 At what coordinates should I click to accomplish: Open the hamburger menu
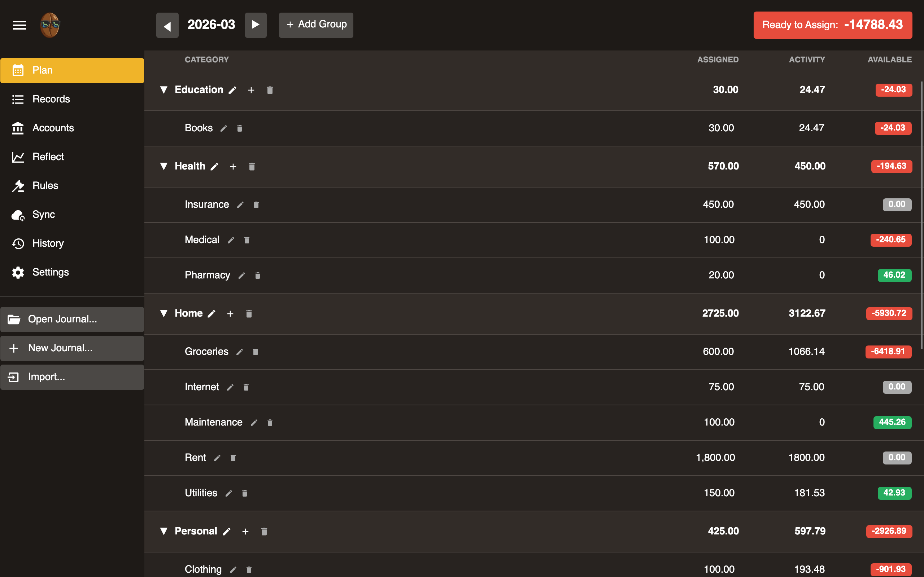click(19, 25)
